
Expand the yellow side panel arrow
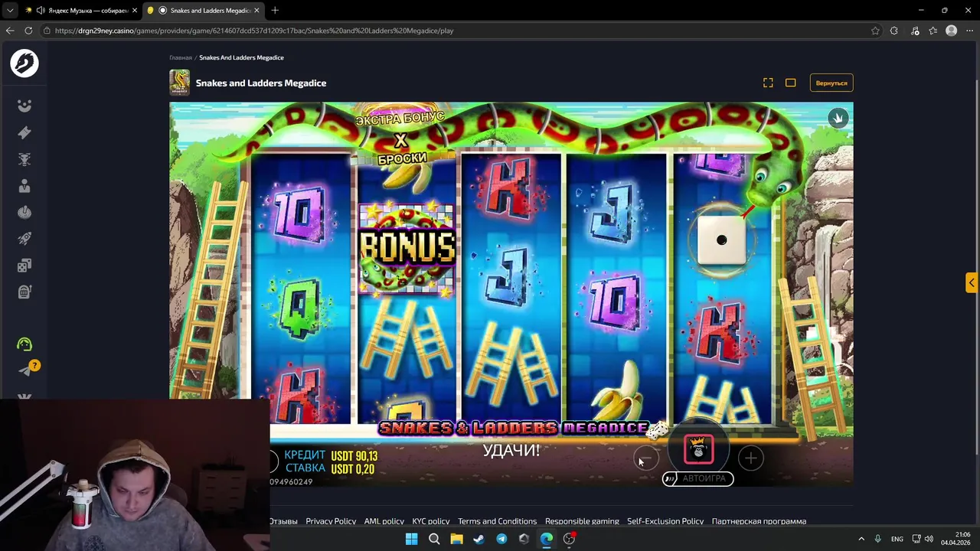point(971,282)
